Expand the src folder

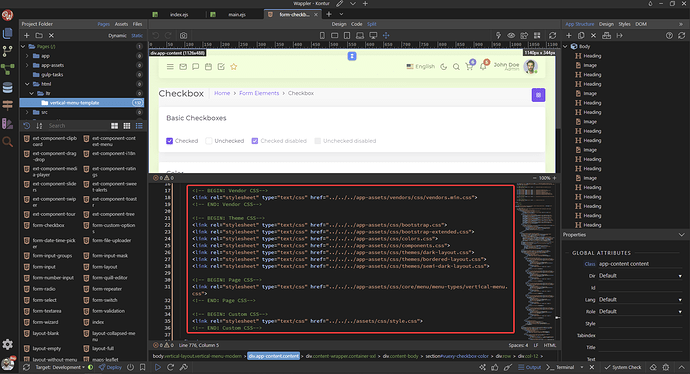pos(27,112)
